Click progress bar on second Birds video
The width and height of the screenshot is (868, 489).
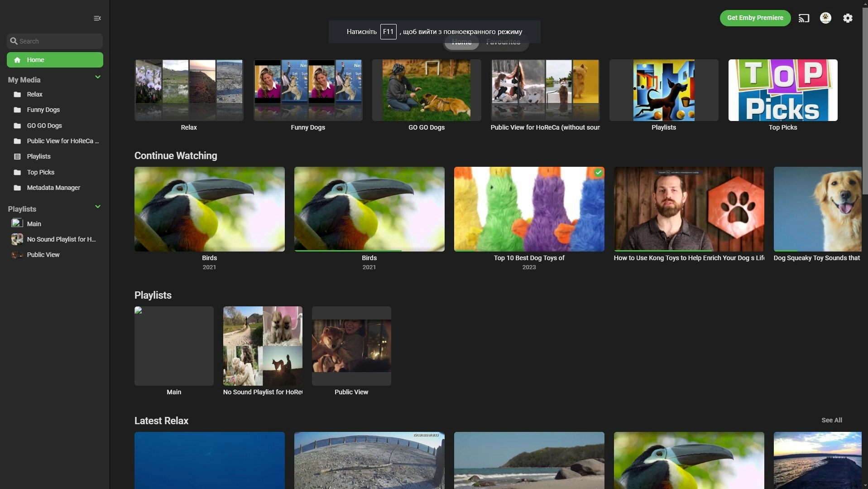[369, 250]
